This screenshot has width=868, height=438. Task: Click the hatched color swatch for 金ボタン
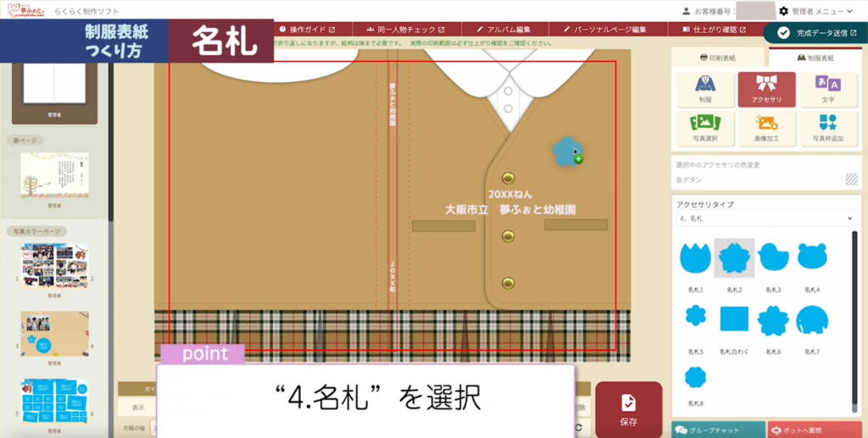(851, 180)
